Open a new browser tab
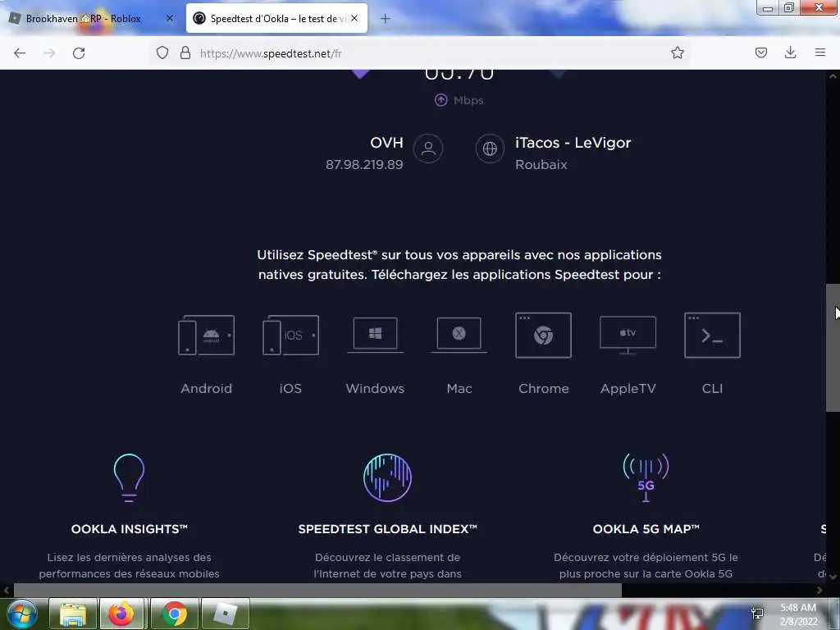 tap(385, 19)
